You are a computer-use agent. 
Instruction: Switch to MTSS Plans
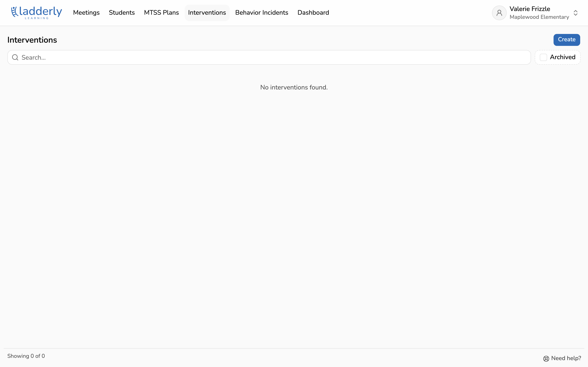click(161, 13)
